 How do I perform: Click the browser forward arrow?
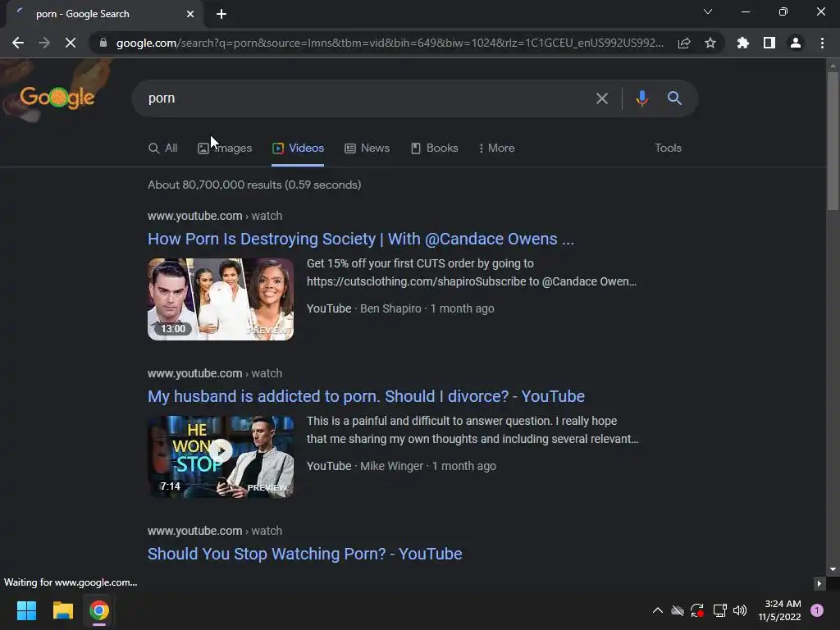[44, 43]
